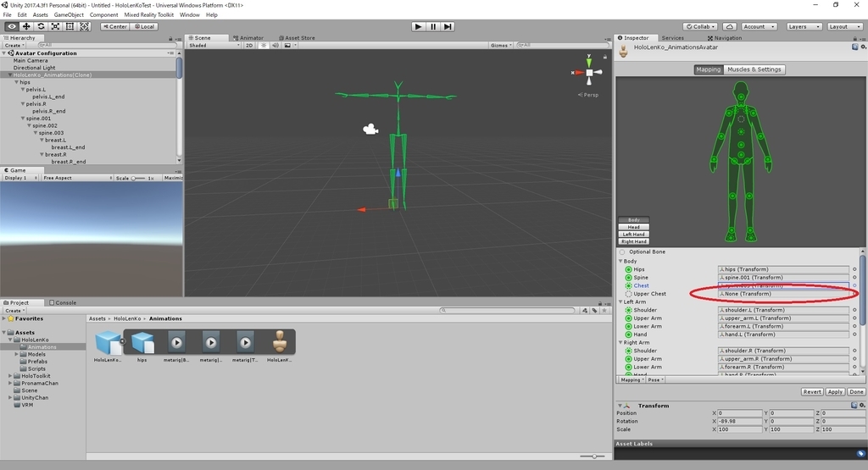
Task: Click the asset label tag icon bottom right
Action: coord(860,453)
